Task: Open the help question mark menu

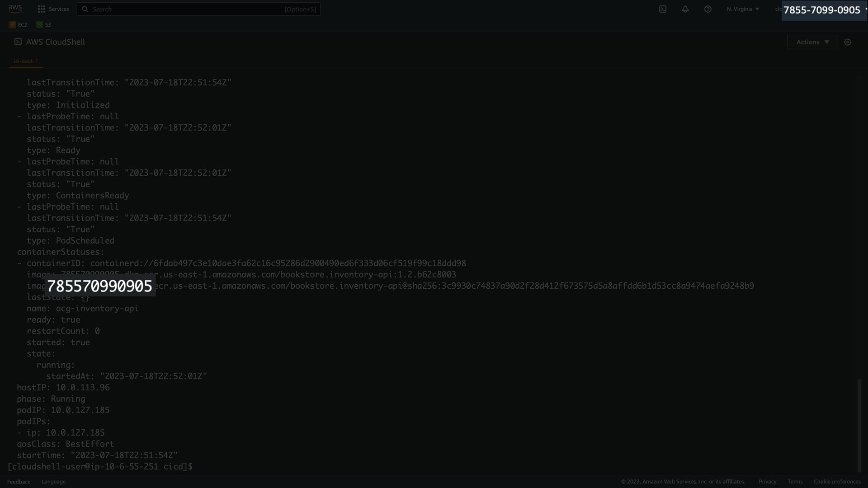Action: click(x=708, y=9)
